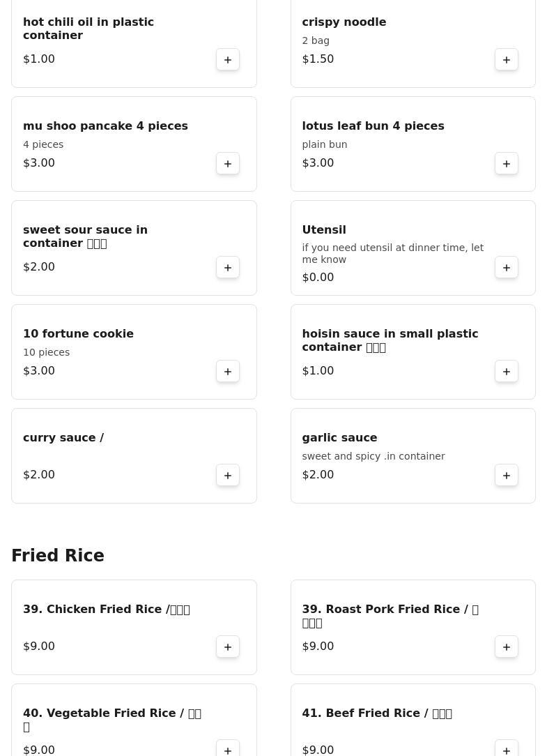This screenshot has width=547, height=756.
Task: Add Vegetable Fried Rice to order
Action: click(228, 749)
